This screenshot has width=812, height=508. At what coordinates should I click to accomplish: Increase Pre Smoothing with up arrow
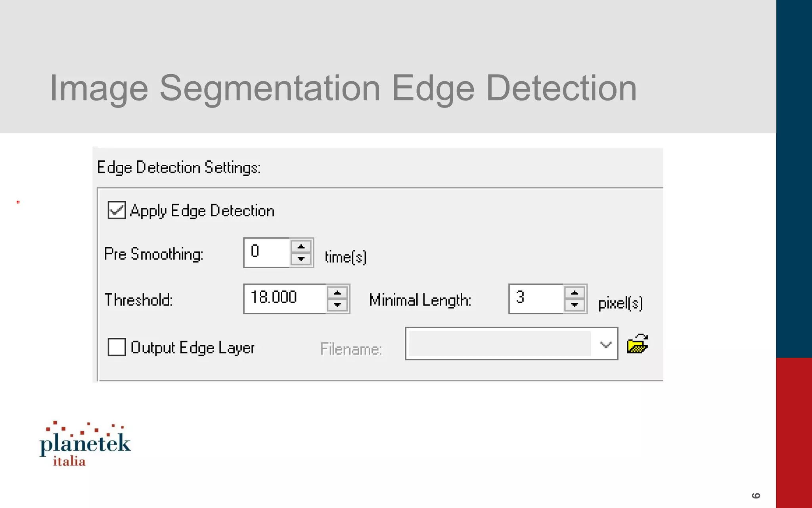pos(301,247)
